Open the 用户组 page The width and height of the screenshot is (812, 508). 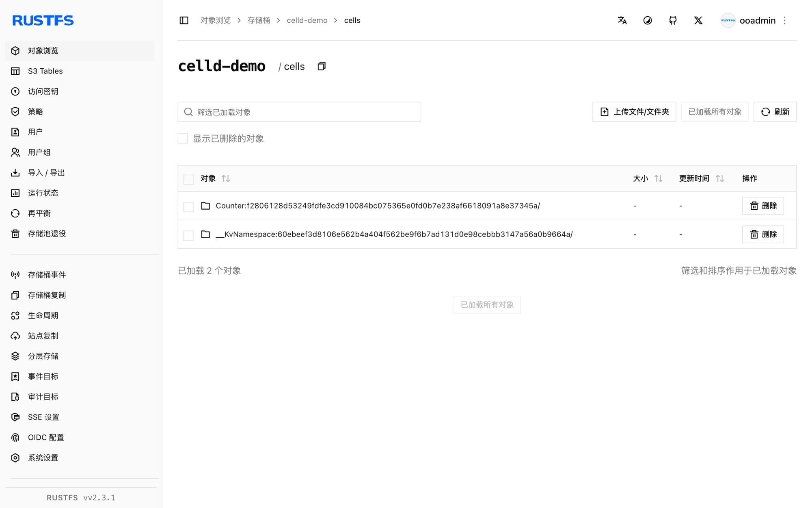coord(80,152)
